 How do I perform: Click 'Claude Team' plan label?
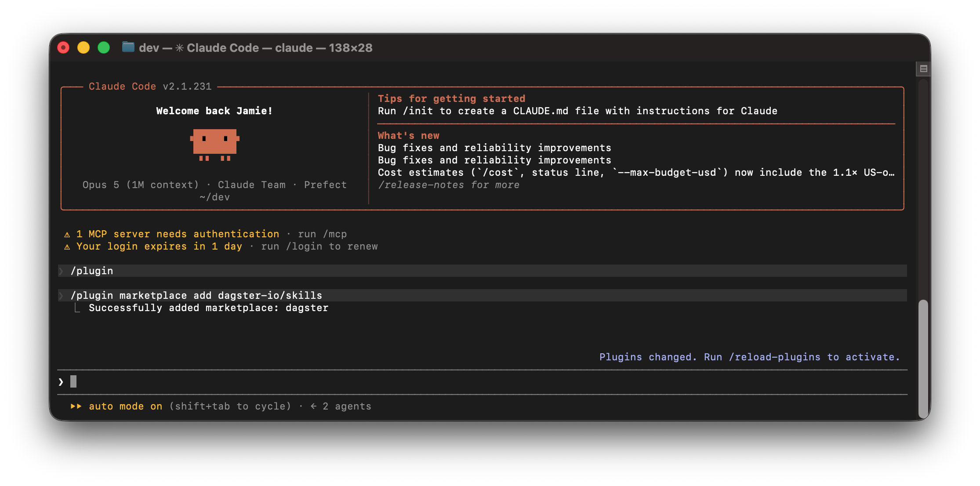coord(252,185)
